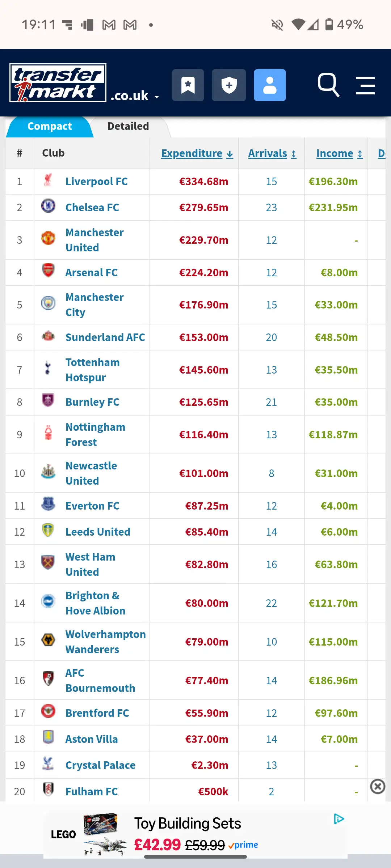This screenshot has width=391, height=868.
Task: Click Arsenal FC expenditure €224.20m
Action: point(203,273)
